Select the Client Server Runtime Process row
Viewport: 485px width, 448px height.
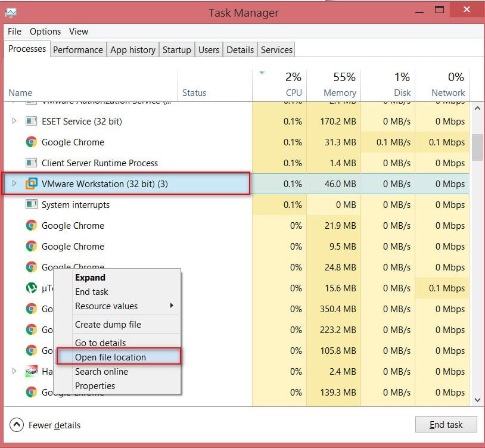[x=237, y=163]
